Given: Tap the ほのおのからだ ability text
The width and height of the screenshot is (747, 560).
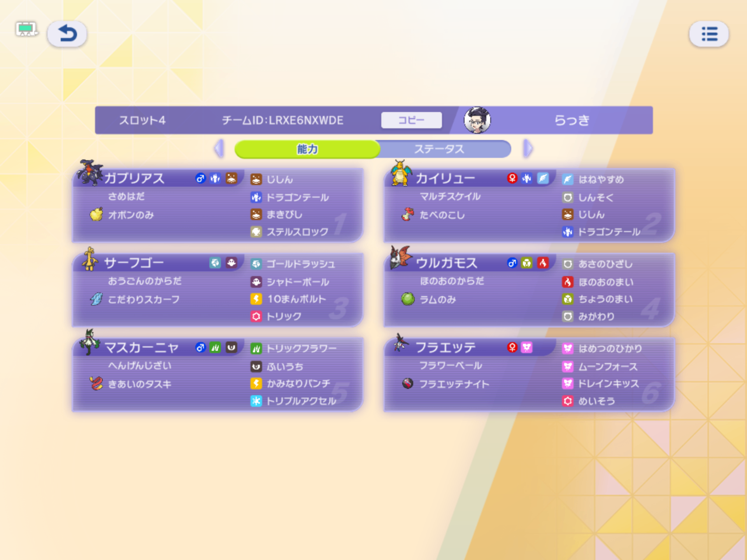Looking at the screenshot, I should click(452, 280).
